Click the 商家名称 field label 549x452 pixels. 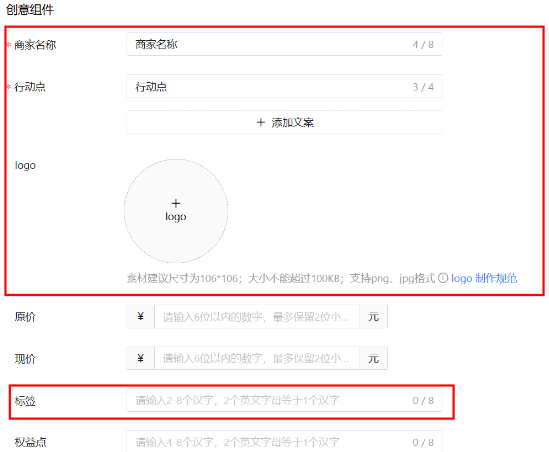35,45
